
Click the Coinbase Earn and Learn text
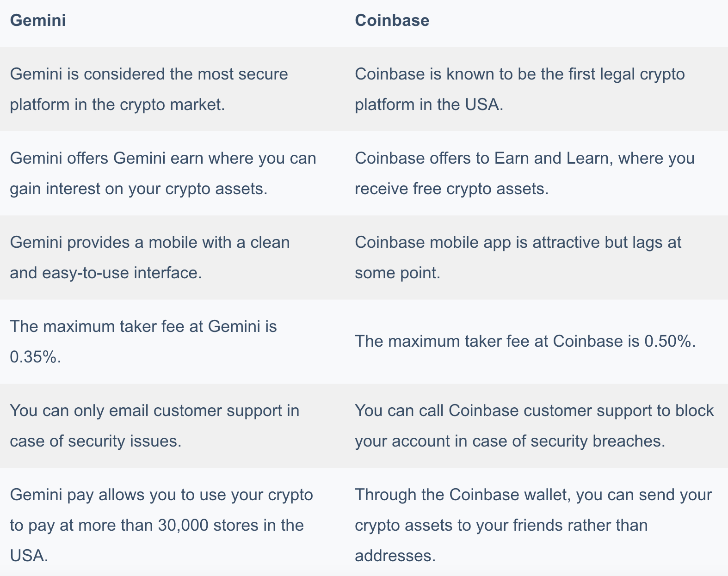pos(524,173)
